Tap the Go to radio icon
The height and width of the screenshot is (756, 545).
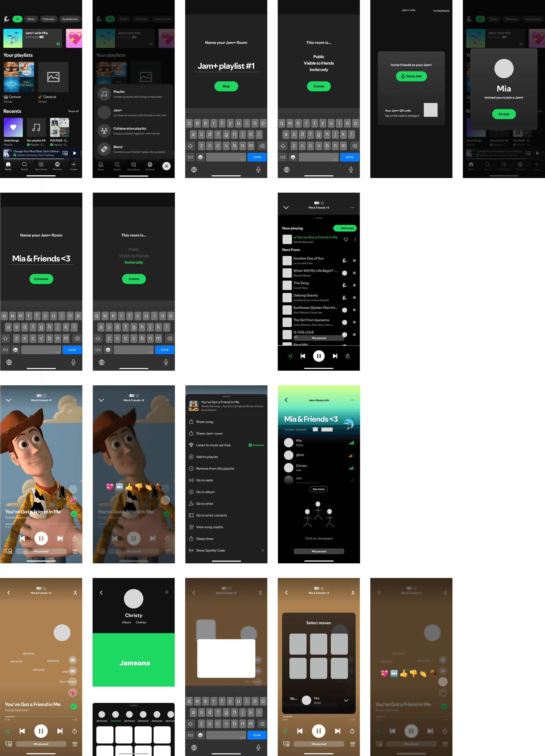click(191, 480)
